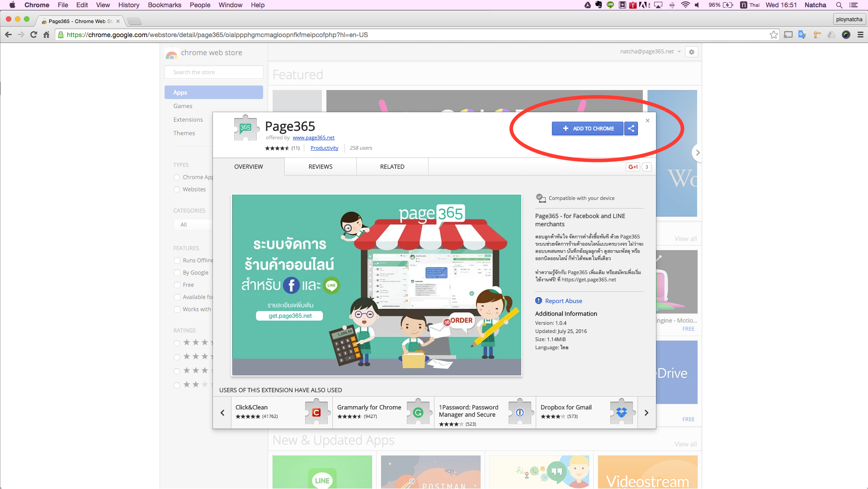
Task: Check the Free checkbox
Action: [177, 285]
